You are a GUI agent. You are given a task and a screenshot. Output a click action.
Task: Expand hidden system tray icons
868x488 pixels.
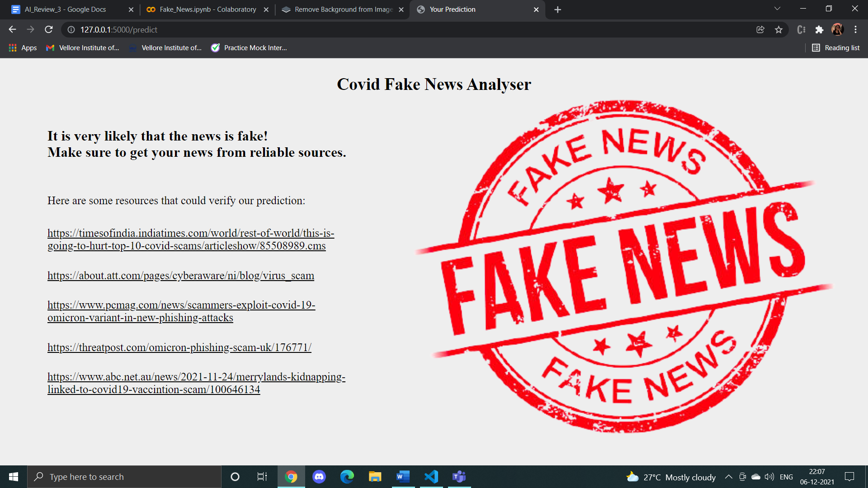tap(729, 476)
